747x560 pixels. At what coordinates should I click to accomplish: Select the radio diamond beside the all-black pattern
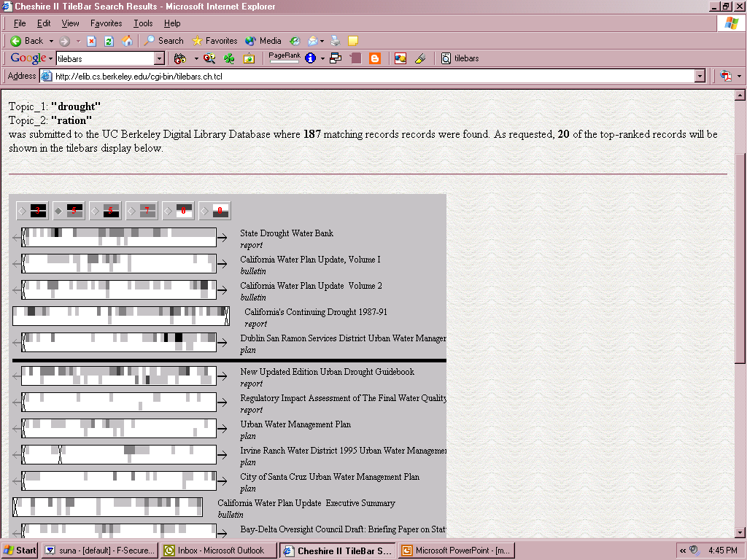point(23,211)
